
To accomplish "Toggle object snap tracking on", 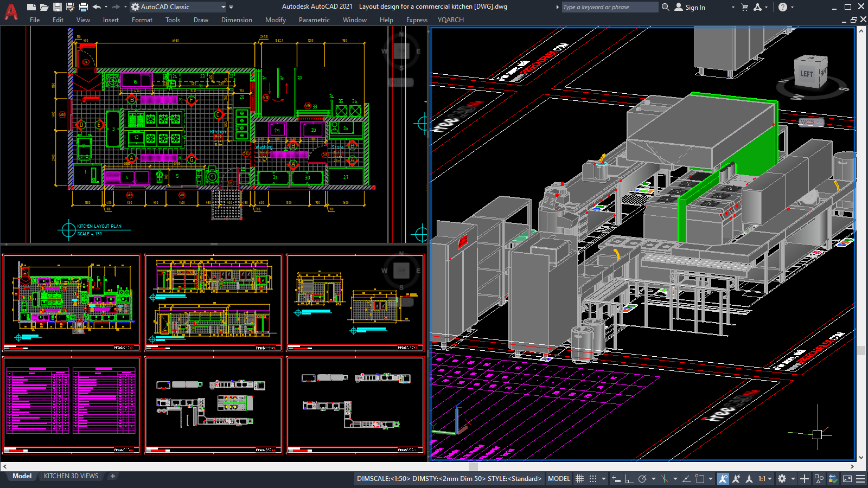I will pos(686,478).
